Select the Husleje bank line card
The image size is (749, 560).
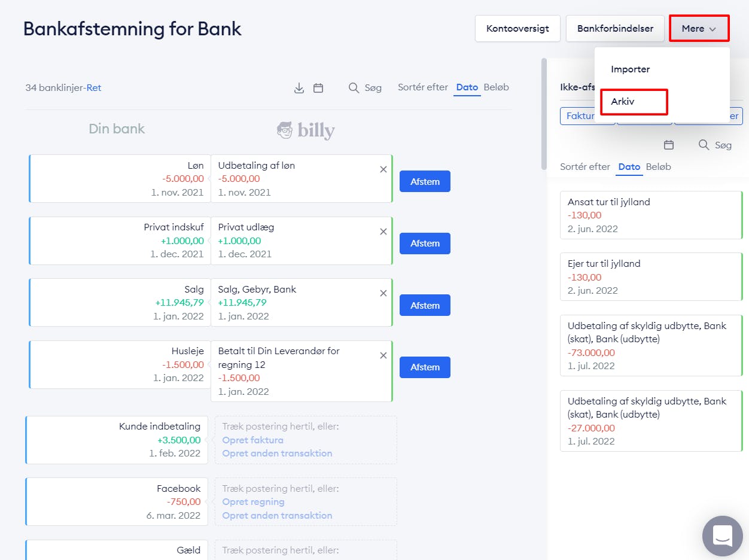pos(120,364)
